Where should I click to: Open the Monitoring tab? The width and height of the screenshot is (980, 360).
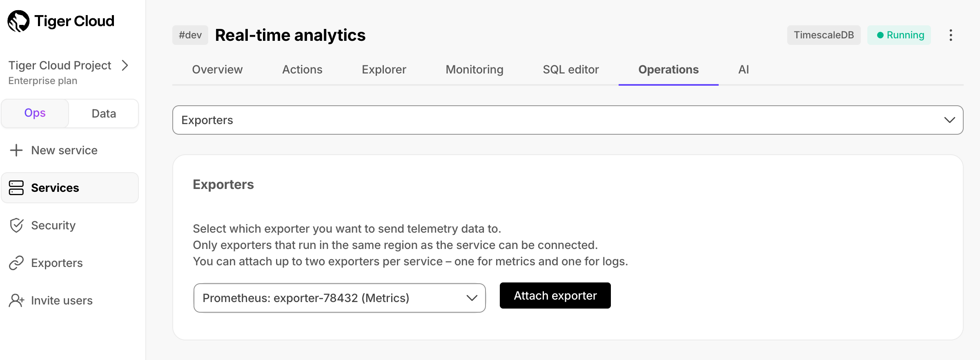pyautogui.click(x=474, y=69)
